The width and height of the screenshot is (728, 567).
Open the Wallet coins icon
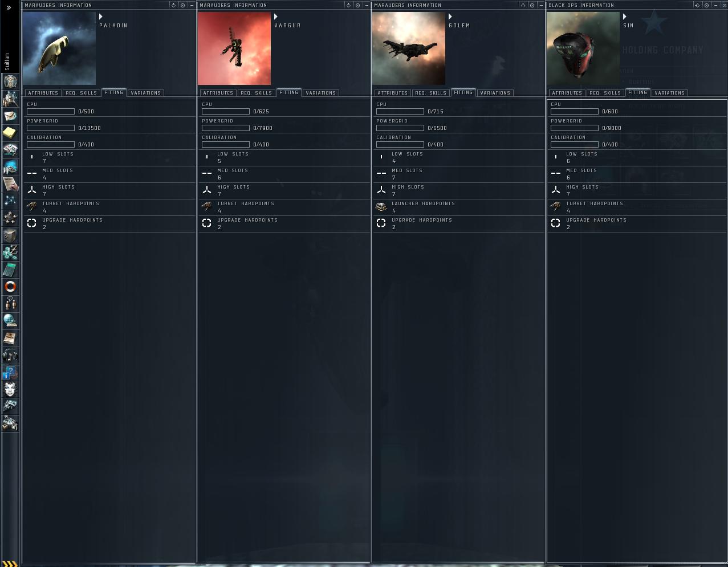pyautogui.click(x=10, y=252)
